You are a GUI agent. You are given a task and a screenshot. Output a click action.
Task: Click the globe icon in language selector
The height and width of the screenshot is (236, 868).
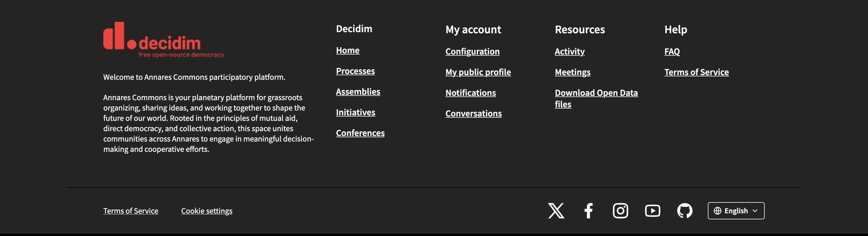[x=717, y=211]
